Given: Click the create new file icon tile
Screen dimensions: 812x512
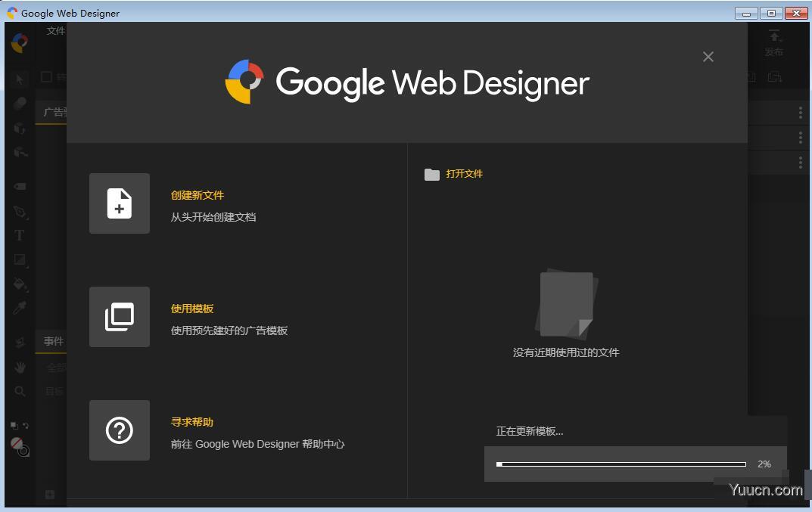Looking at the screenshot, I should tap(120, 203).
